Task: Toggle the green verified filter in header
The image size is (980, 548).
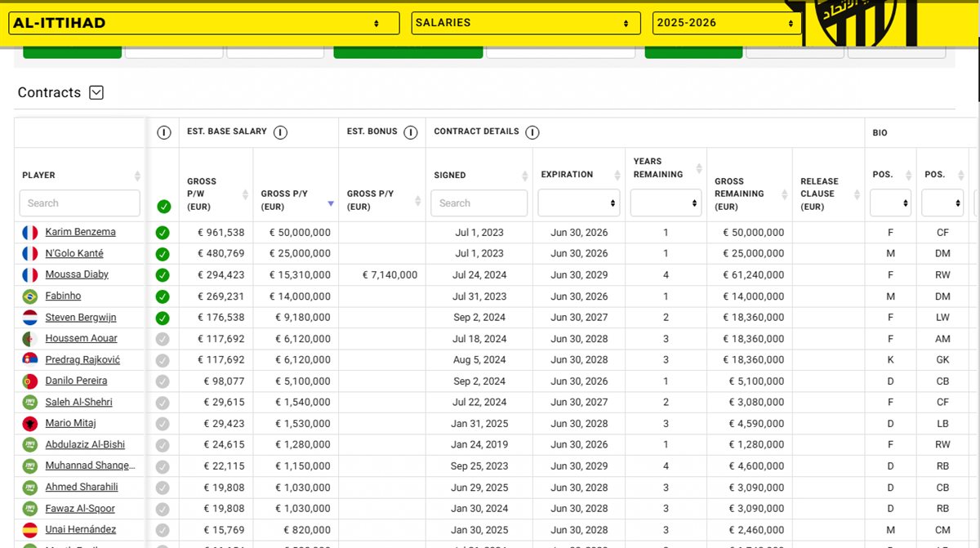Action: tap(163, 207)
